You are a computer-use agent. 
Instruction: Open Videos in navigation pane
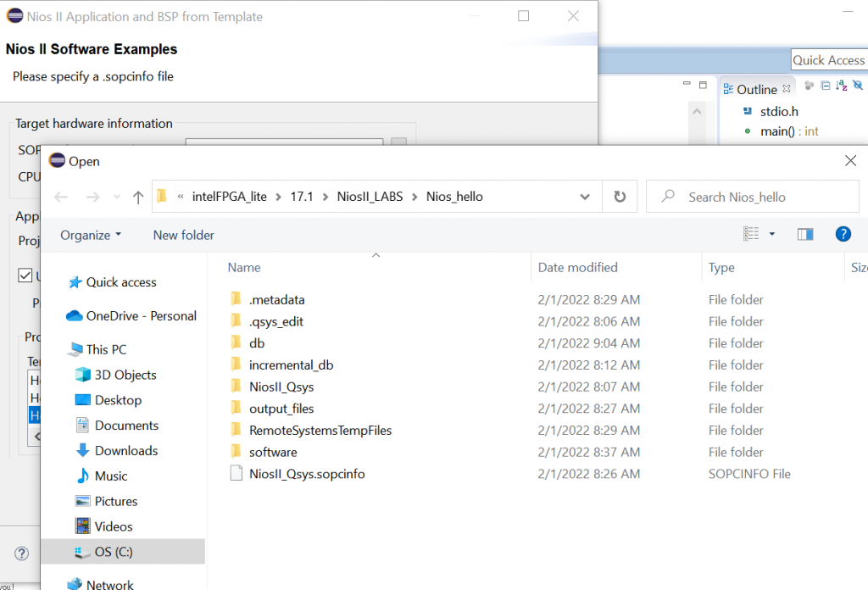coord(113,526)
